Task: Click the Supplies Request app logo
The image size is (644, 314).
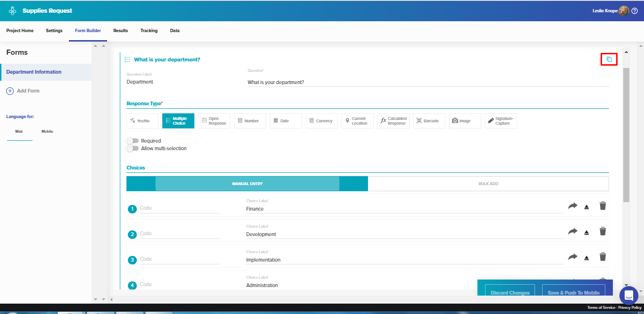Action: coord(12,10)
